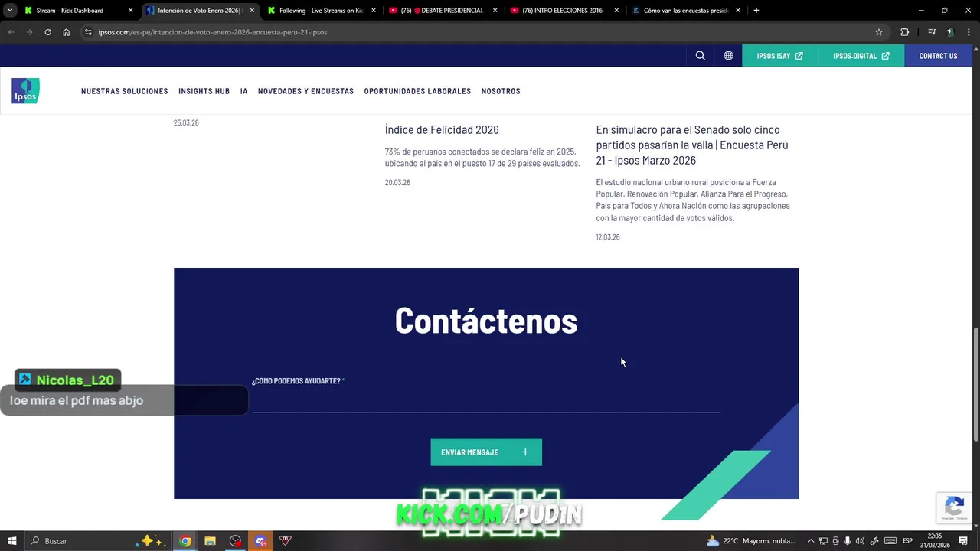980x551 pixels.
Task: Open File Explorer from the taskbar
Action: pyautogui.click(x=210, y=541)
